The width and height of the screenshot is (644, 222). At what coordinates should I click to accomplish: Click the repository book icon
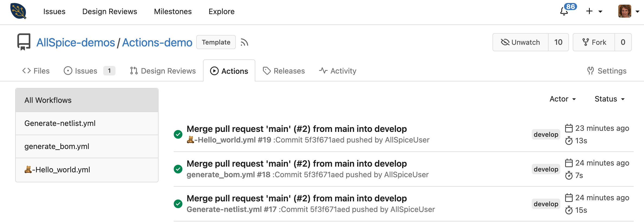pyautogui.click(x=24, y=42)
